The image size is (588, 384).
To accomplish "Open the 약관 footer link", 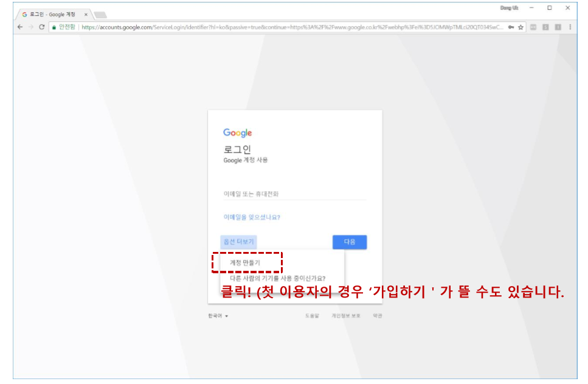I will click(x=378, y=316).
